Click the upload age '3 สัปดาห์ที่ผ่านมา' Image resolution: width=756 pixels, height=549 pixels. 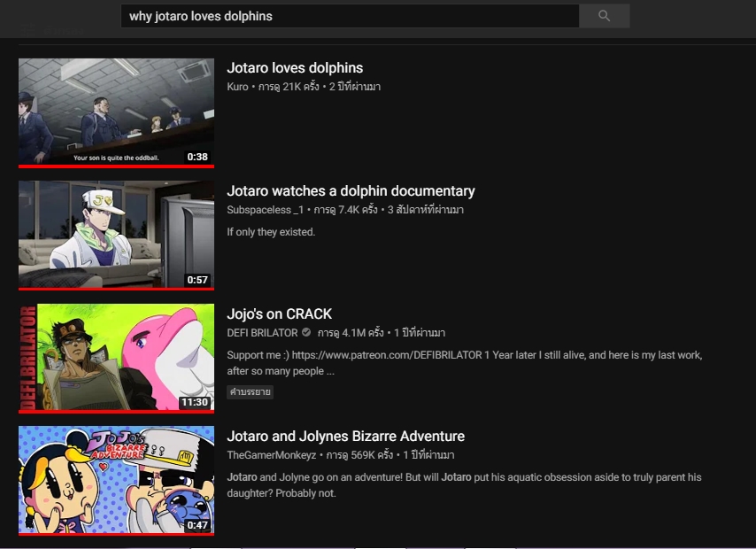426,210
